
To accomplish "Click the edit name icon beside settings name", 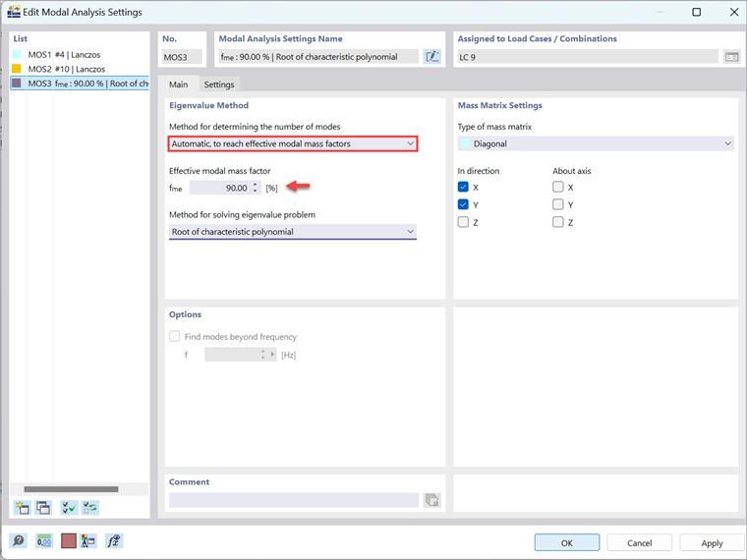I will (432, 57).
